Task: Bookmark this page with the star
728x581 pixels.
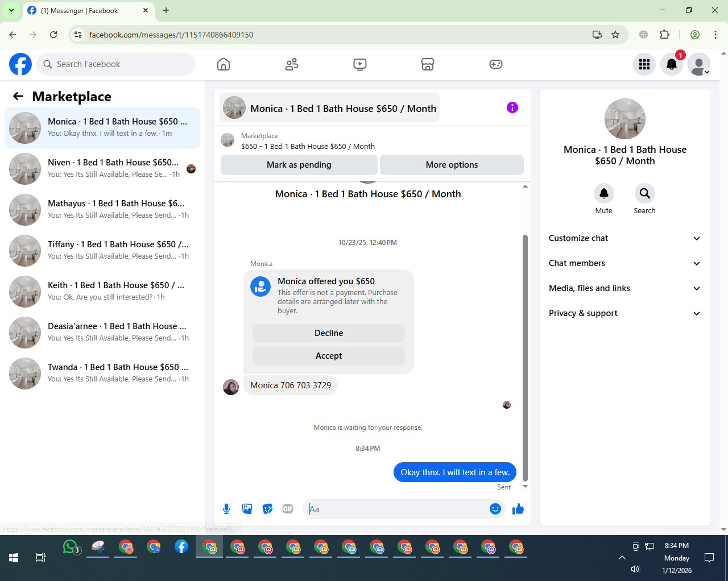Action: click(x=615, y=35)
